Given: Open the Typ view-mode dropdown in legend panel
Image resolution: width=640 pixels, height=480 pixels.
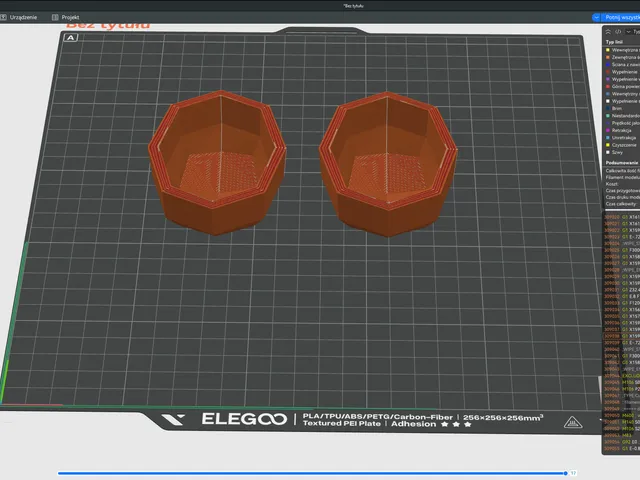Looking at the screenshot, I should (633, 31).
